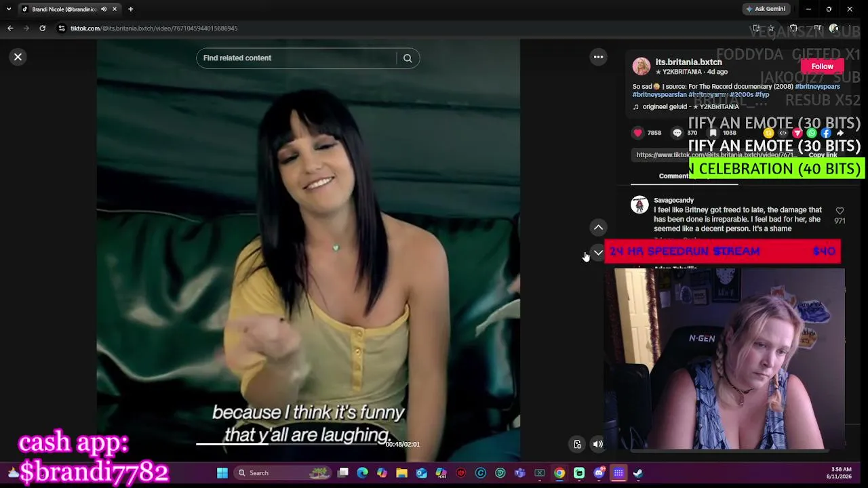Toggle auto-scroll icon beside the volume control
Viewport: 868px width, 488px height.
coord(577,445)
